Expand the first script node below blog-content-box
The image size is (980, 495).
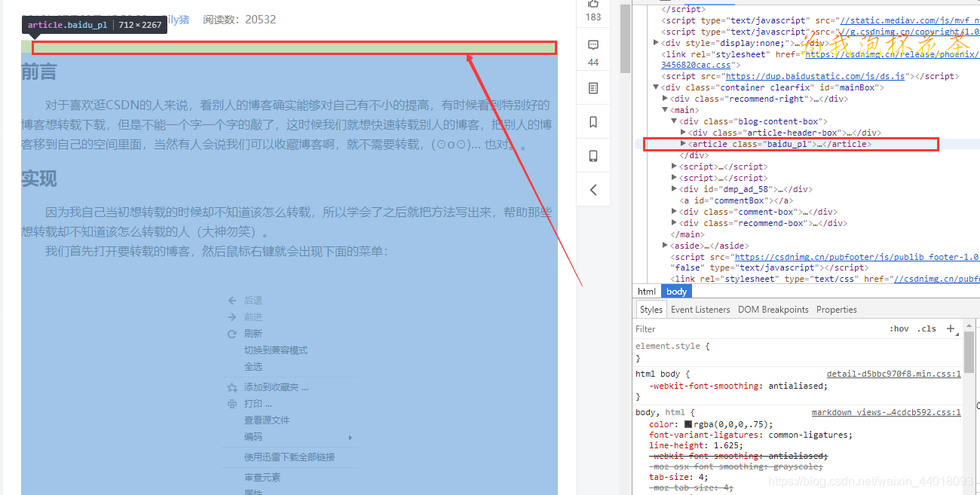[674, 167]
